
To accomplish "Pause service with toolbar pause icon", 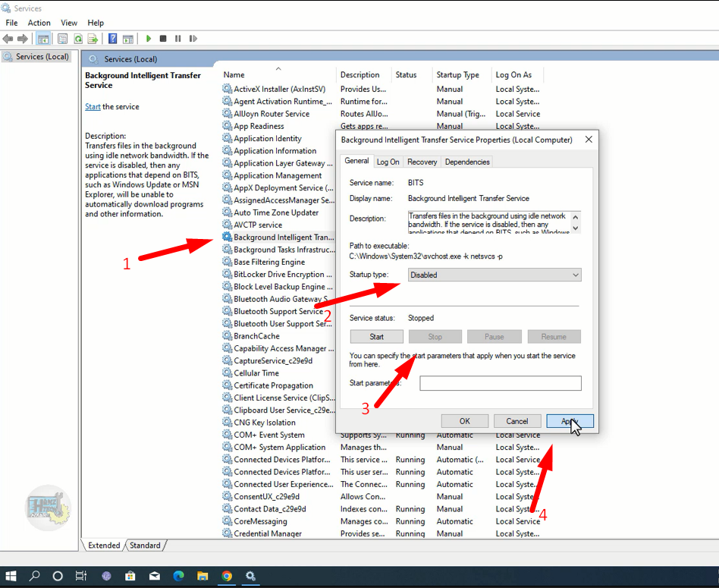I will [x=178, y=39].
